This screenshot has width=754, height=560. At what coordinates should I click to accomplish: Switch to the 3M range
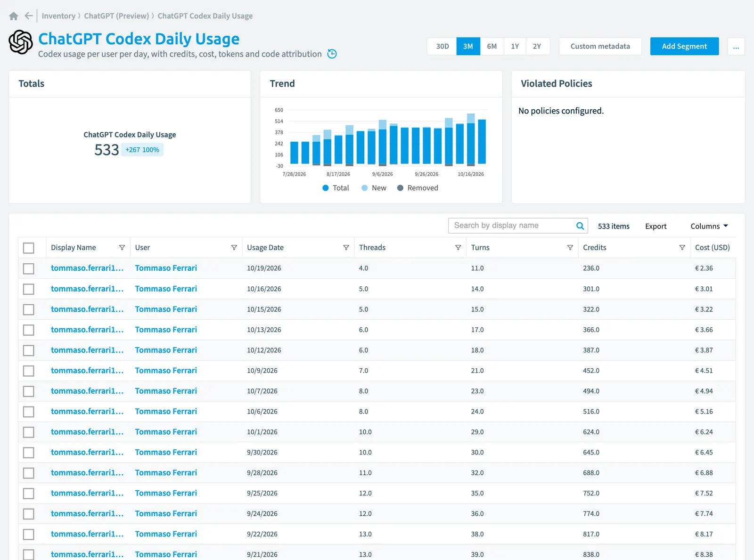point(468,46)
